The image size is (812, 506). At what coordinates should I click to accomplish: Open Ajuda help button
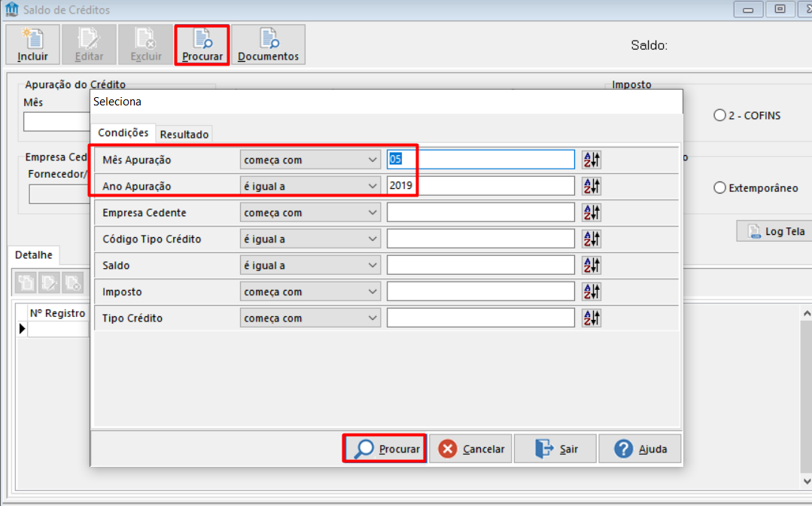(640, 449)
